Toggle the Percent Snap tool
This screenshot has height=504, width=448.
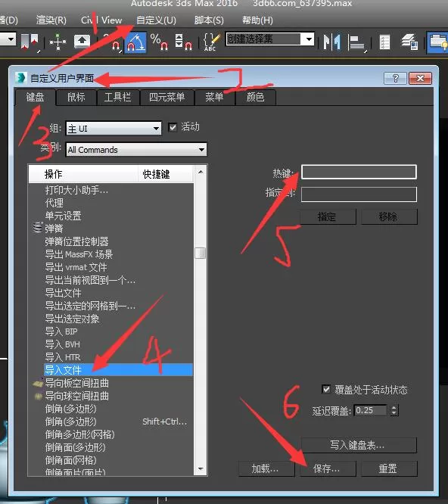pos(159,42)
